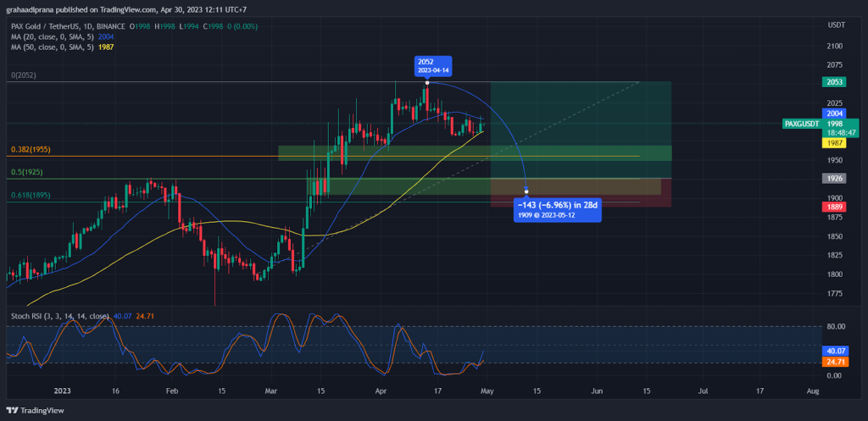
Task: Click the TradingView logo at the bottom
Action: coord(36,411)
